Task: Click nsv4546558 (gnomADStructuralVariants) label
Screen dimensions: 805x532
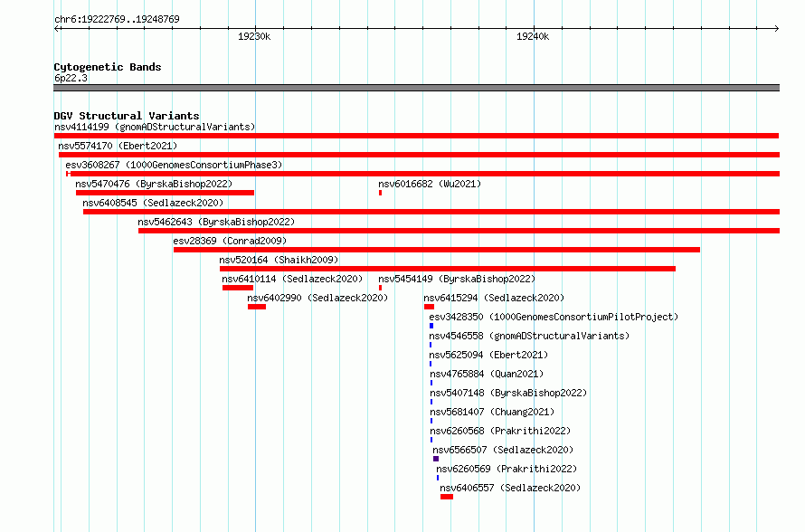Action: [x=529, y=336]
